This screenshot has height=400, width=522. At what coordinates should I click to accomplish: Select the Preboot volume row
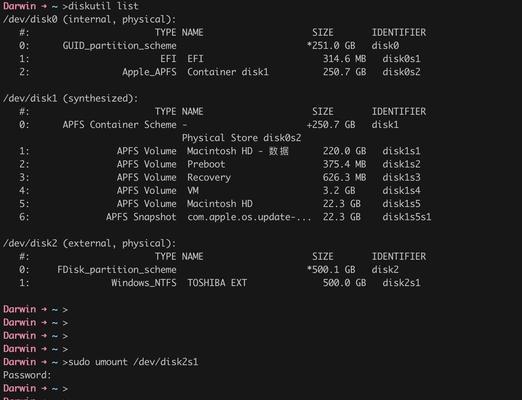219,164
